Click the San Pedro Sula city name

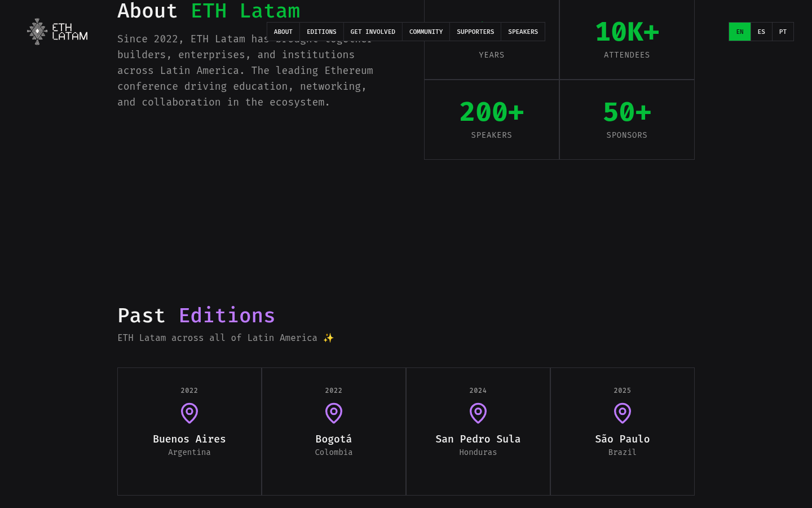478,439
